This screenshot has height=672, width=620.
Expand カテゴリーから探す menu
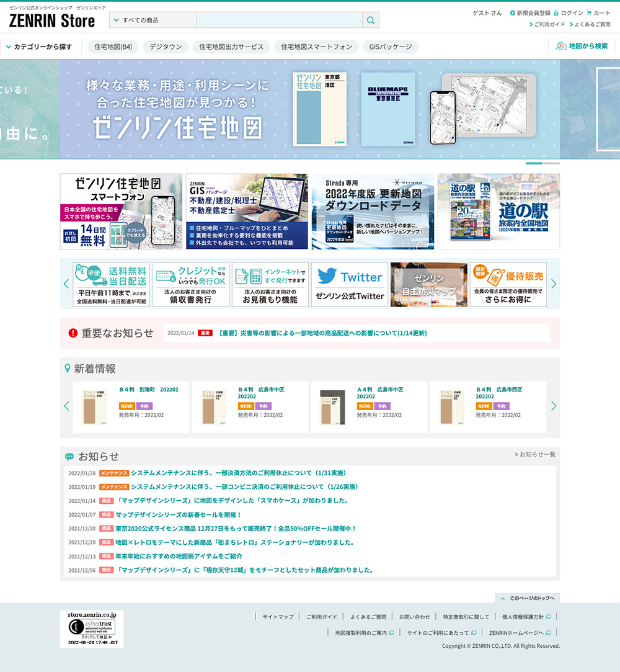click(39, 47)
